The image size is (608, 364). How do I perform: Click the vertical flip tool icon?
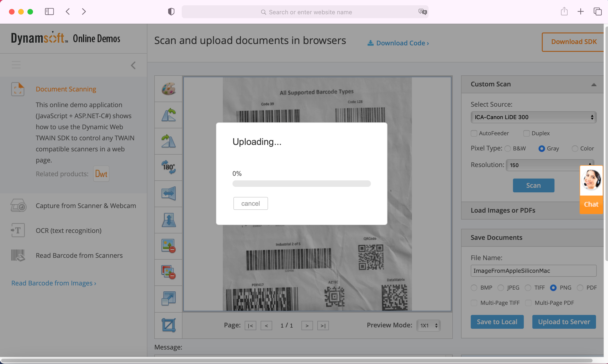pyautogui.click(x=168, y=220)
